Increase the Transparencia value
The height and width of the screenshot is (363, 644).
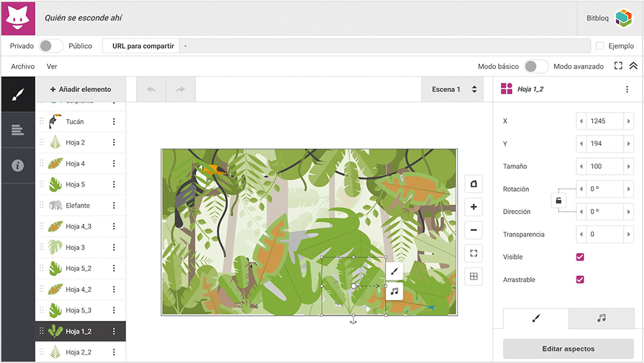click(x=628, y=234)
